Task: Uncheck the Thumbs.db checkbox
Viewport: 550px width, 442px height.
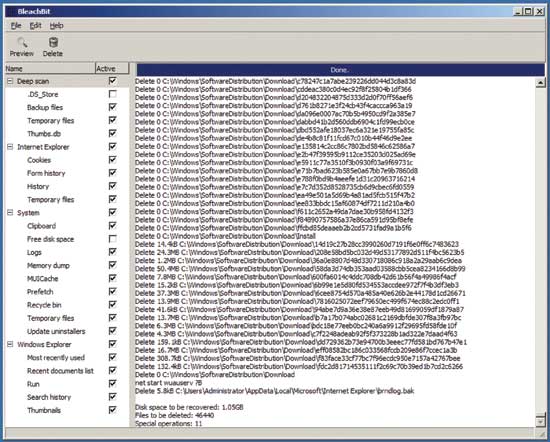Action: [x=113, y=133]
